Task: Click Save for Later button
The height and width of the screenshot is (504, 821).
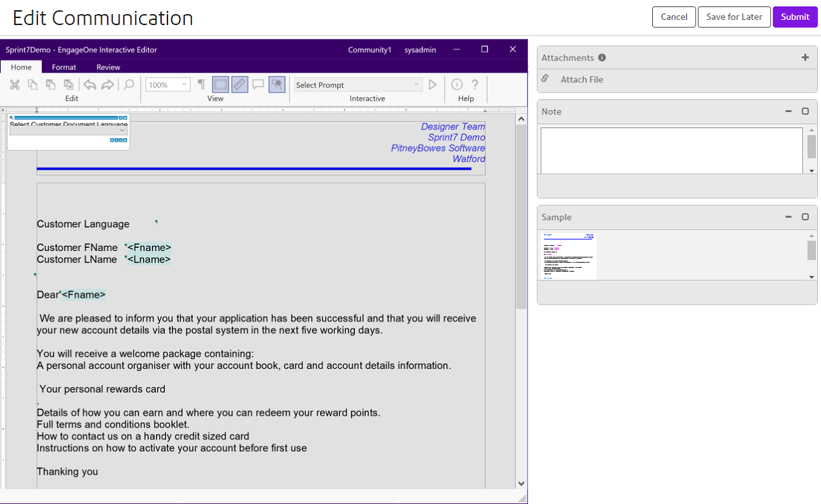Action: point(734,17)
